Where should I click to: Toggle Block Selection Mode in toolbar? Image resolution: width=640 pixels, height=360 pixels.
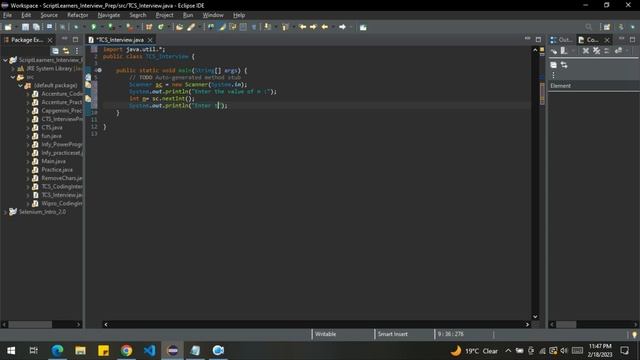[243, 27]
